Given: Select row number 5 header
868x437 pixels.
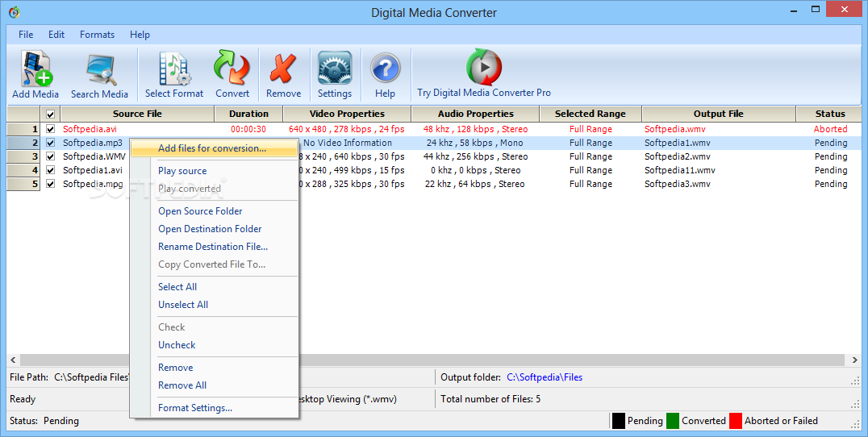Looking at the screenshot, I should pos(23,184).
